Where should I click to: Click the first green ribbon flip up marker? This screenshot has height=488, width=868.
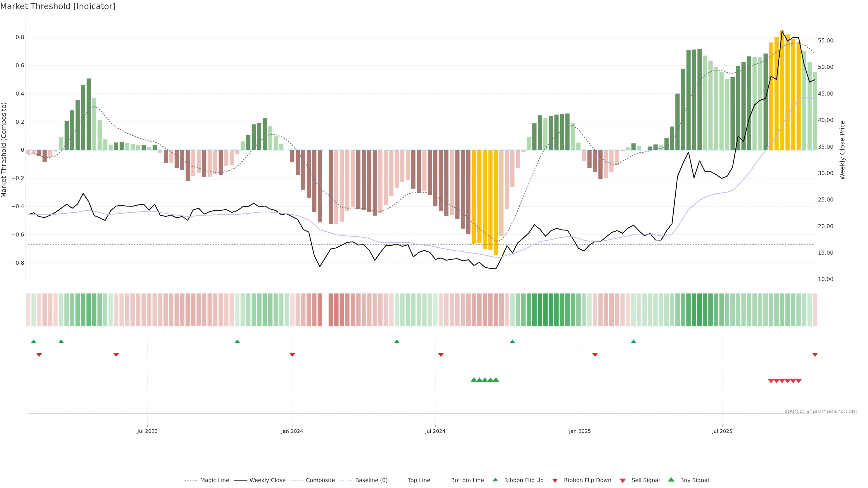[34, 342]
